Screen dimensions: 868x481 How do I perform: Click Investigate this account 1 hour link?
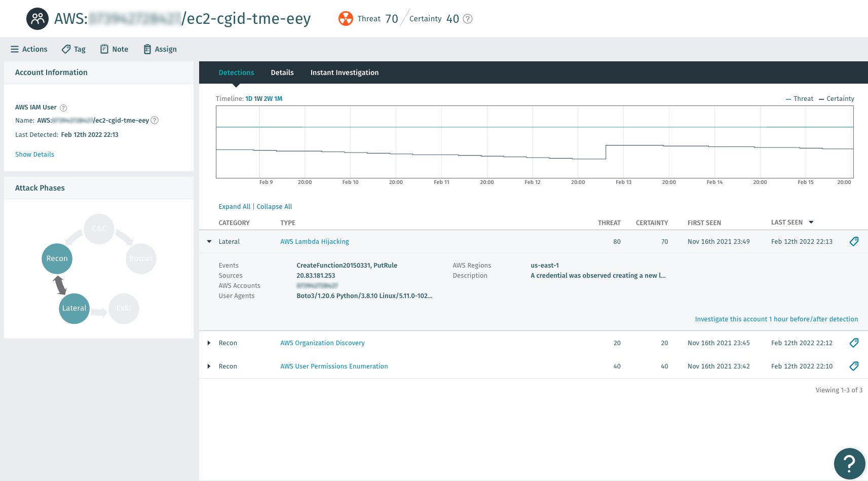(x=776, y=319)
